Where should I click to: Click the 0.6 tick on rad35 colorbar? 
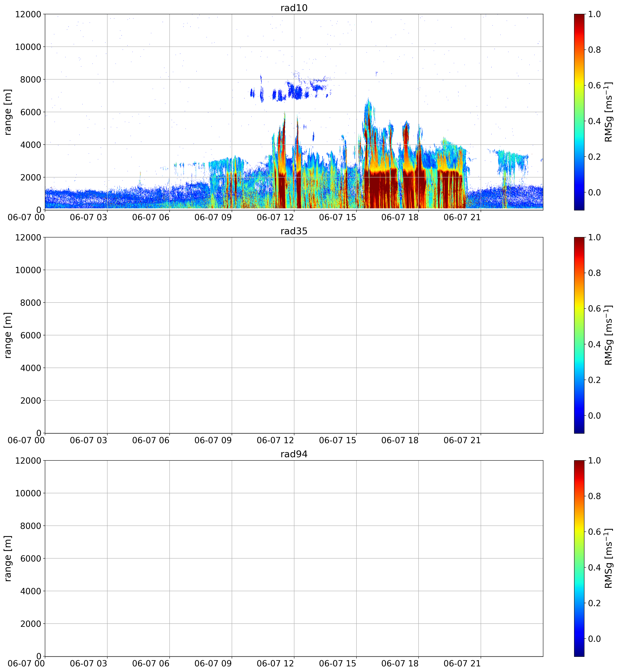point(594,309)
